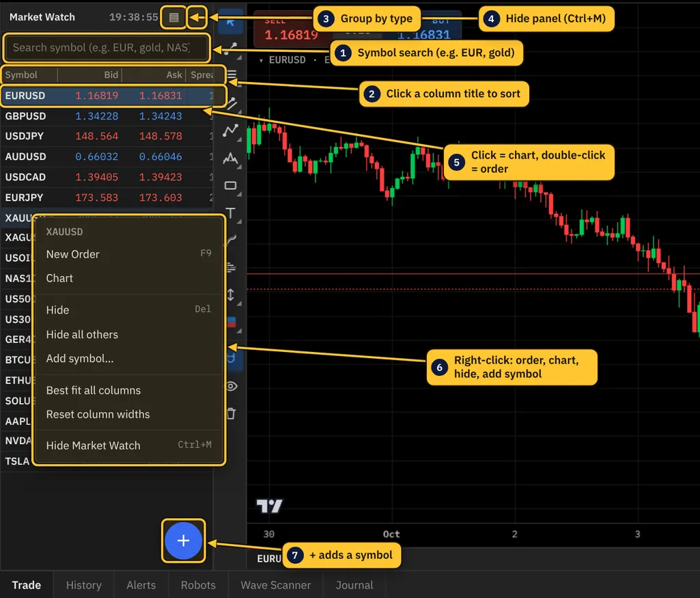The width and height of the screenshot is (700, 598).
Task: Select the volume profile bars tool
Action: (x=231, y=267)
